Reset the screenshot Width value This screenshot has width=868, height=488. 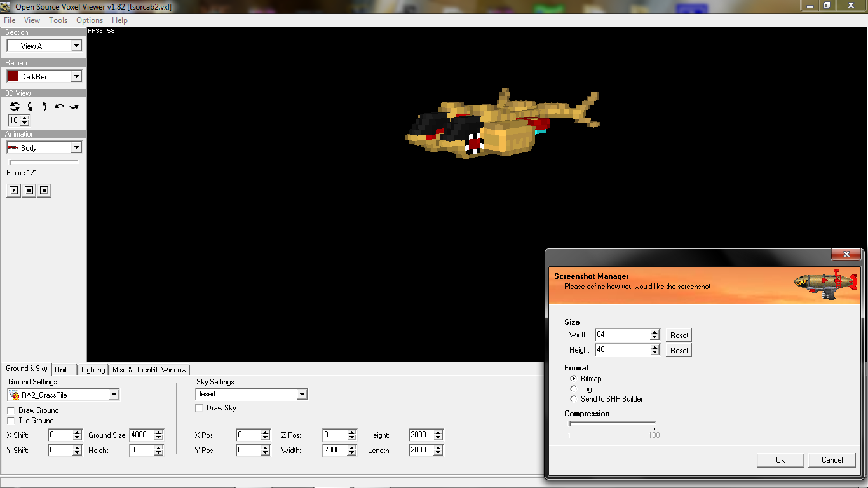tap(679, 335)
